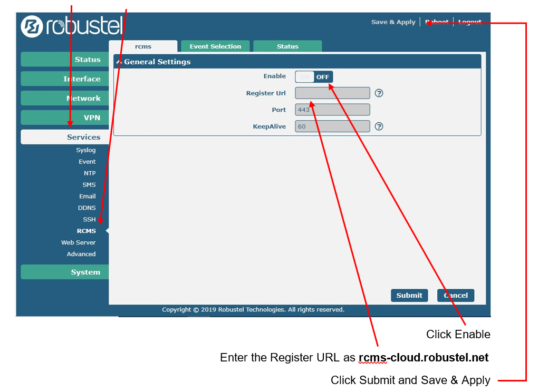538x392 pixels.
Task: Open Syslog under Services
Action: pos(86,150)
